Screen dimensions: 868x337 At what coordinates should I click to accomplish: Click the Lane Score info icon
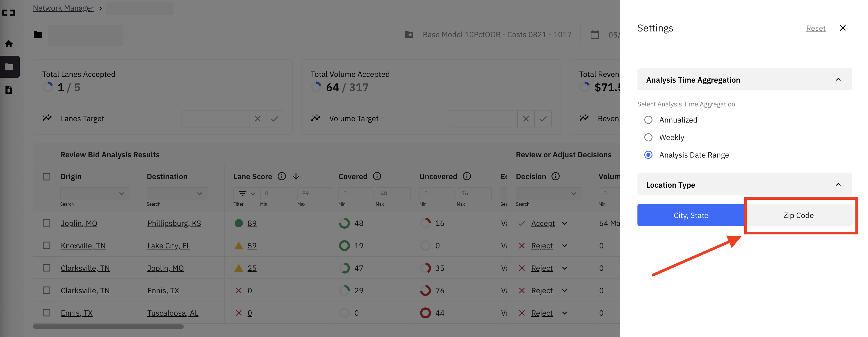pyautogui.click(x=282, y=176)
